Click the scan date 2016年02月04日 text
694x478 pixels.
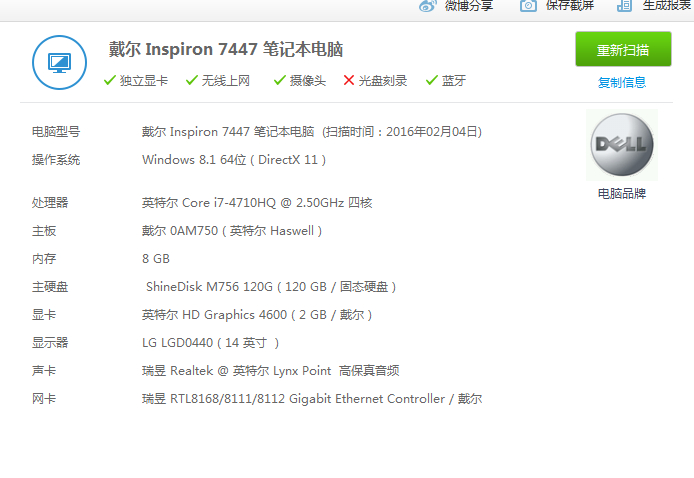[x=432, y=132]
